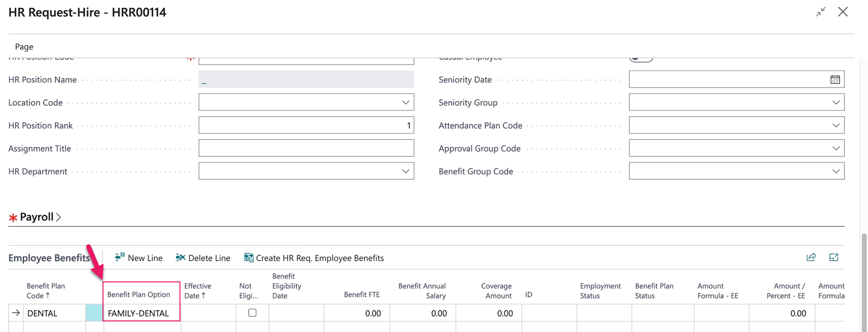Select the row arrow for DENTAL line

click(16, 313)
